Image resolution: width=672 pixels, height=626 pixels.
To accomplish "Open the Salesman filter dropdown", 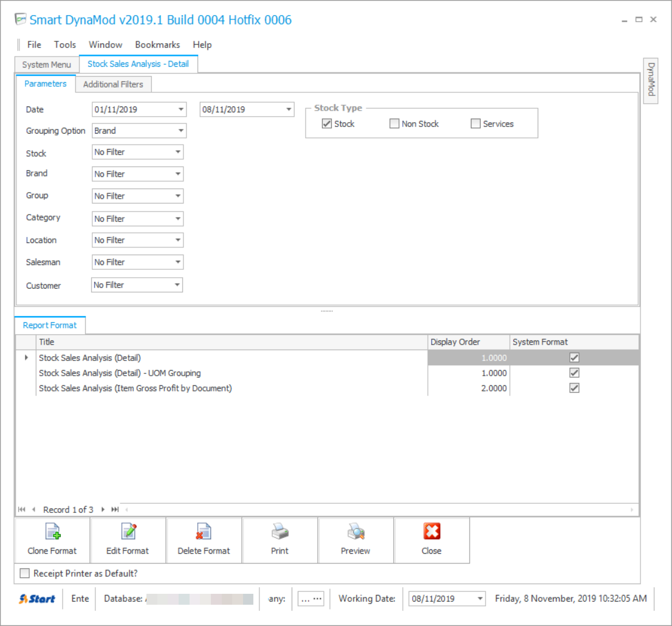I will pyautogui.click(x=178, y=262).
